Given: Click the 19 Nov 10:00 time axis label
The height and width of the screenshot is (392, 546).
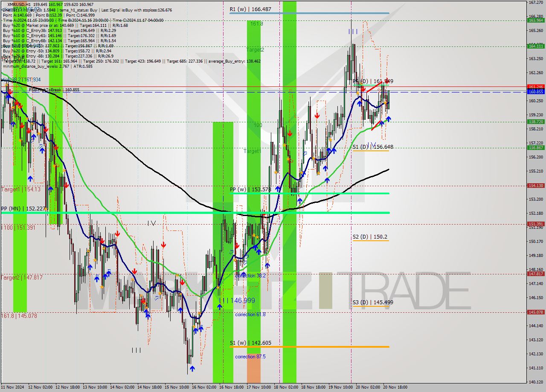Looking at the screenshot, I should pos(340,387).
